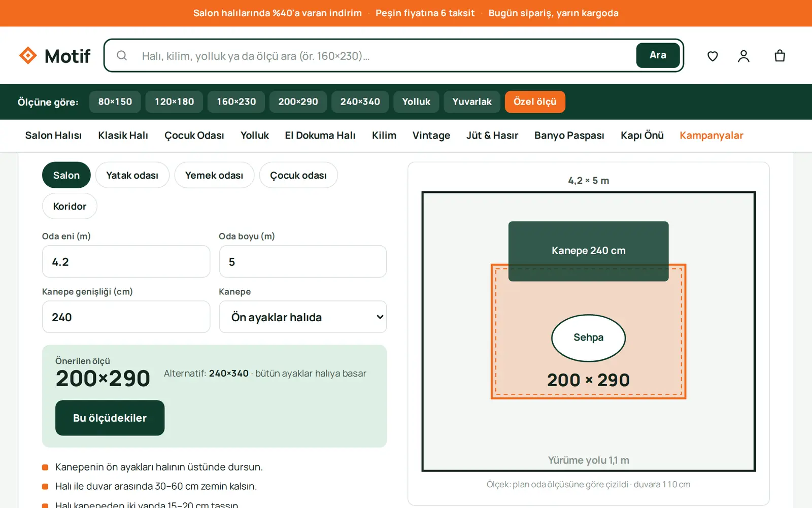Click the Ara search button

pyautogui.click(x=658, y=55)
